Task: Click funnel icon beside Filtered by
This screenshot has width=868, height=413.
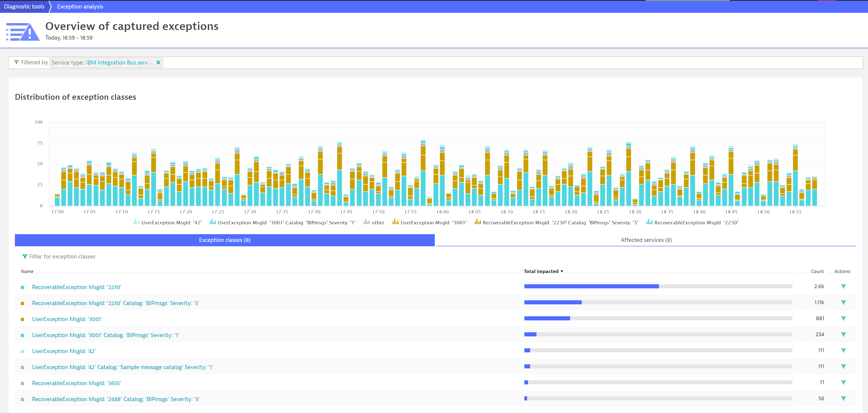Action: pyautogui.click(x=16, y=62)
